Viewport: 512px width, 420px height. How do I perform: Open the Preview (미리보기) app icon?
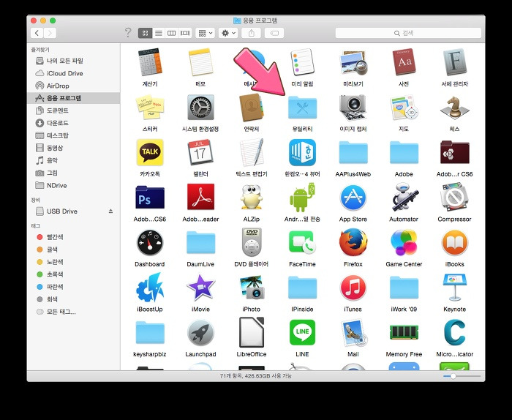point(353,62)
